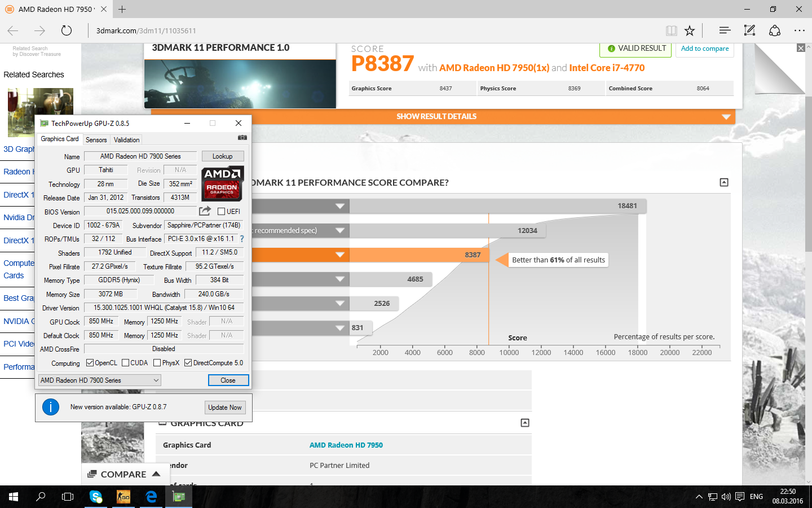This screenshot has height=508, width=812.
Task: Open the Edge Hub icon
Action: click(x=725, y=30)
